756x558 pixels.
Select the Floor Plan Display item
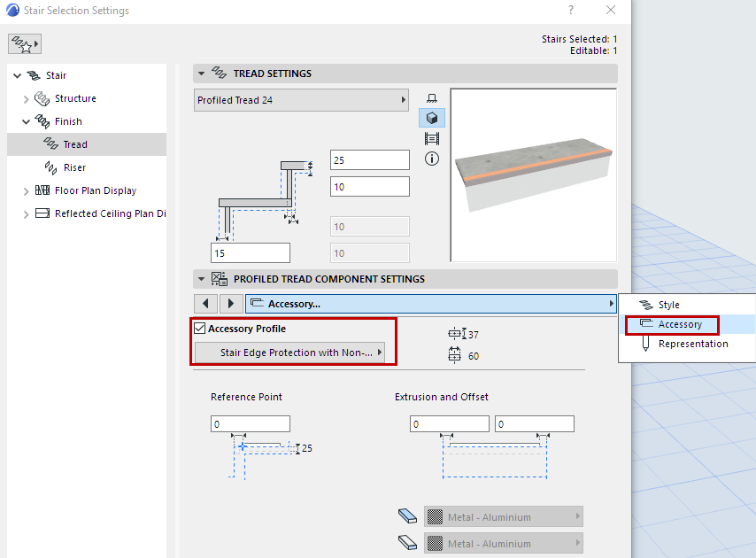(96, 190)
